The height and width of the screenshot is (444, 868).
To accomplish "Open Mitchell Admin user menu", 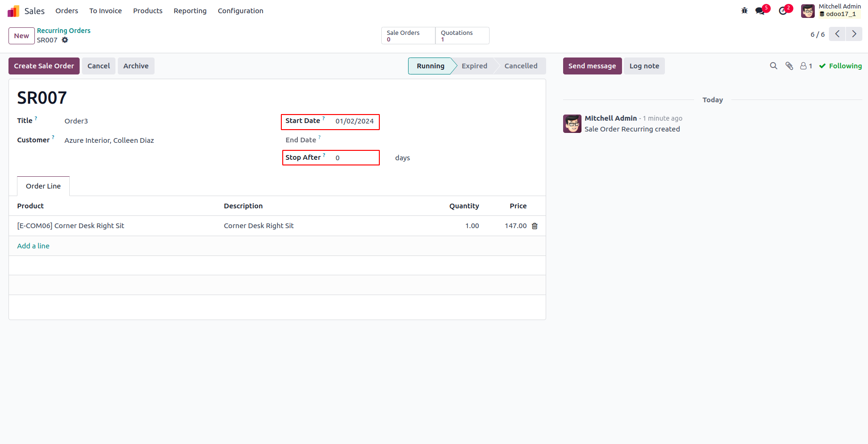I will click(x=831, y=10).
